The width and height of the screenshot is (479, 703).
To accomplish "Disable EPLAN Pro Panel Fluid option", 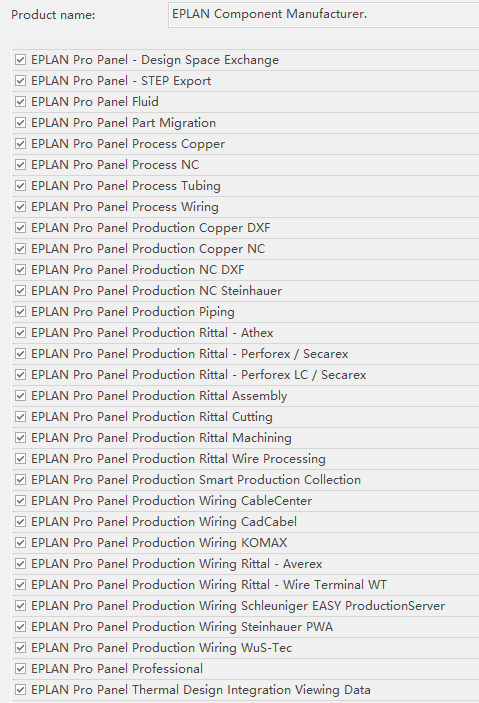I will point(21,102).
